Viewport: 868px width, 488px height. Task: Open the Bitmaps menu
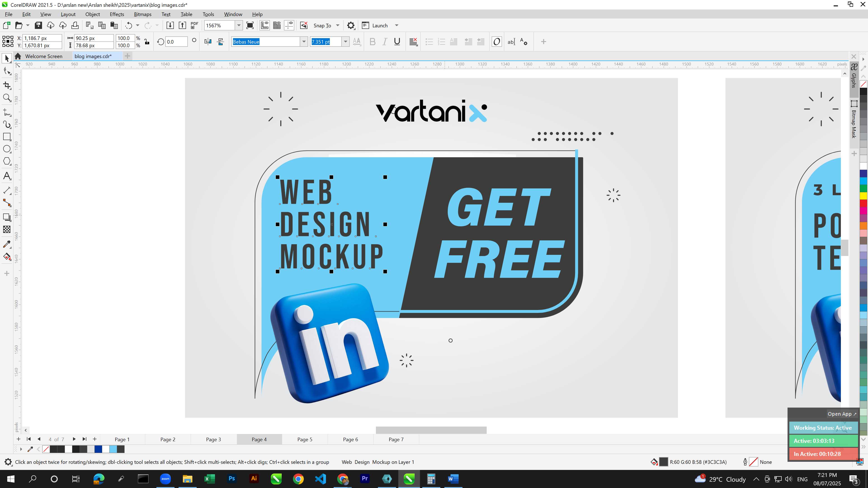(143, 14)
